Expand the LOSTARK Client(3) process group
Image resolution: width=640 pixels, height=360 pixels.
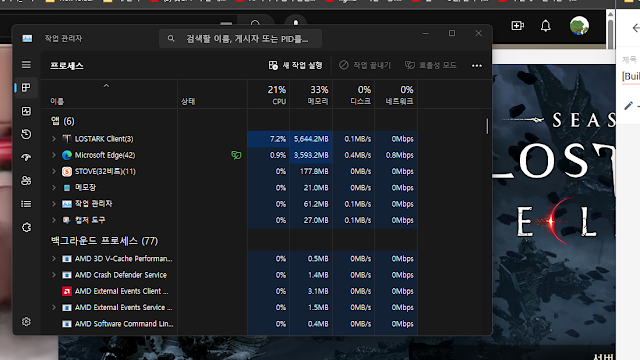coord(53,139)
